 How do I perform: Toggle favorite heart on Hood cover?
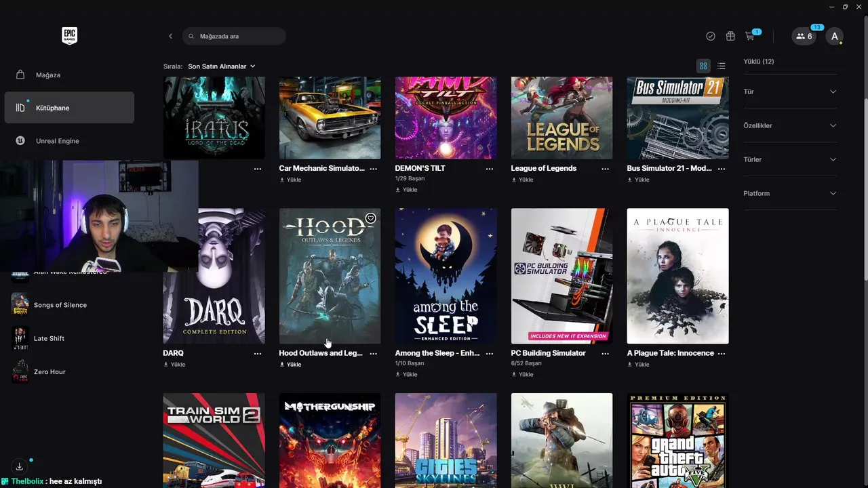[x=371, y=218]
